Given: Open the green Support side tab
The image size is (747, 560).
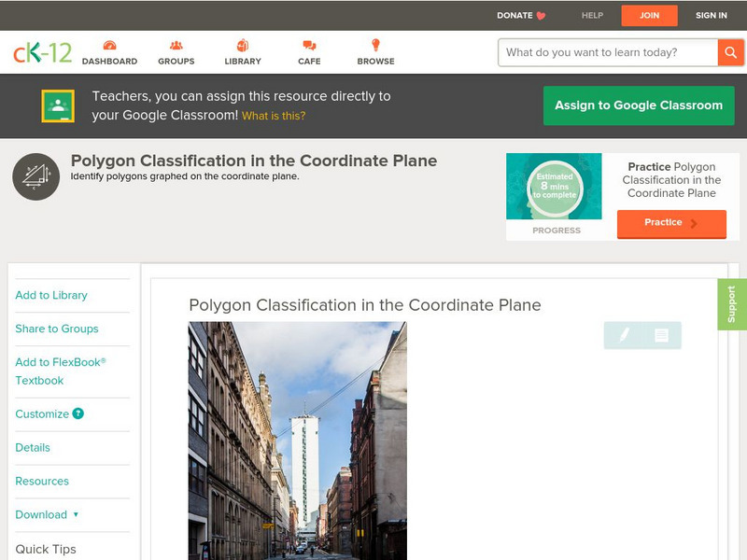Looking at the screenshot, I should [x=732, y=304].
